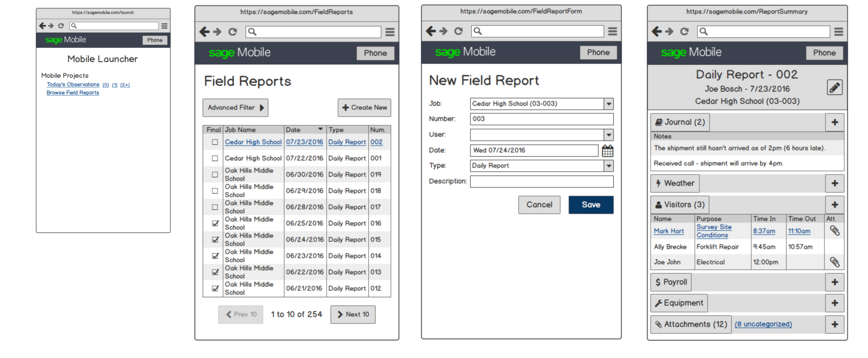Click hamburger menu in the Field Reports browser
Image resolution: width=868 pixels, height=358 pixels.
pos(390,32)
